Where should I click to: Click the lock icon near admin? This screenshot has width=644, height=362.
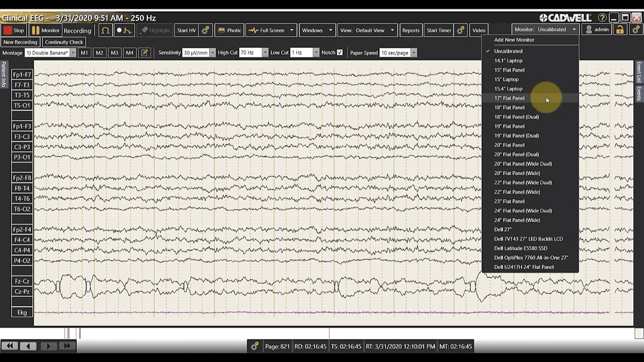(620, 29)
